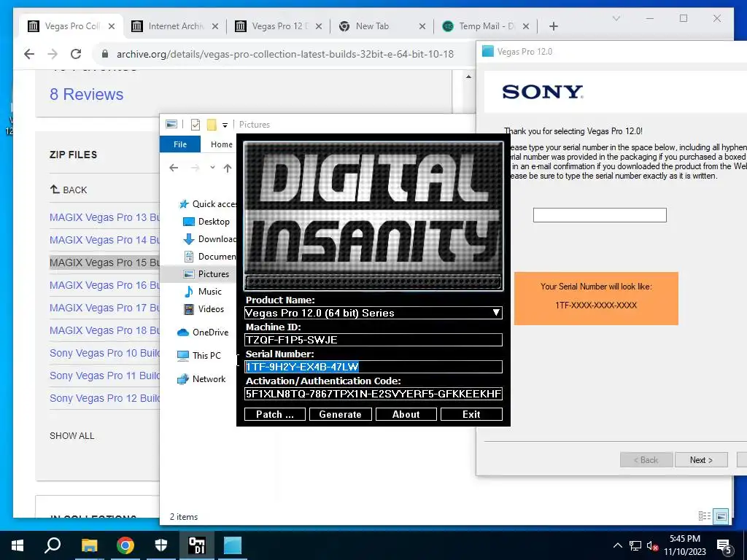Open Windows Security shield on taskbar
747x560 pixels.
pyautogui.click(x=161, y=545)
